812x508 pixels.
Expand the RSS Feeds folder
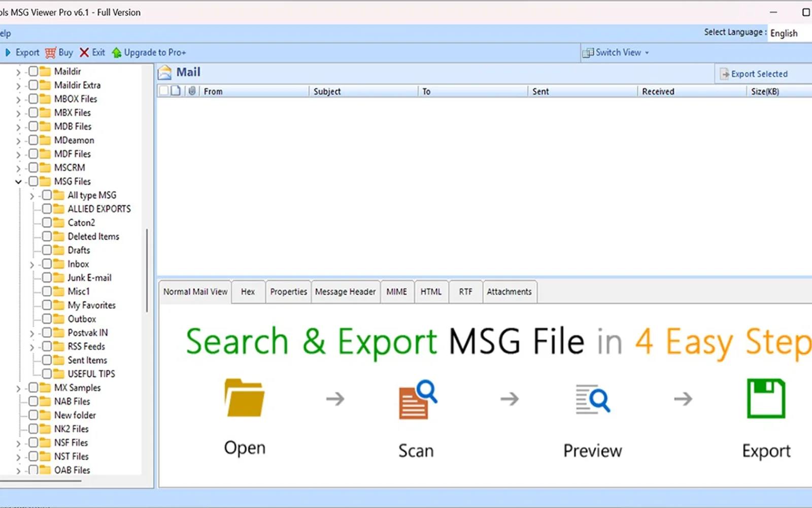coord(32,347)
